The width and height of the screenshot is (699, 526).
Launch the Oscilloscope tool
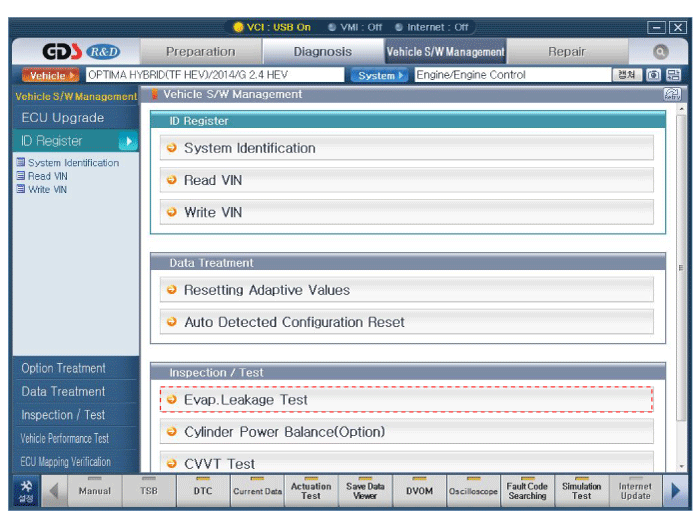[x=473, y=490]
